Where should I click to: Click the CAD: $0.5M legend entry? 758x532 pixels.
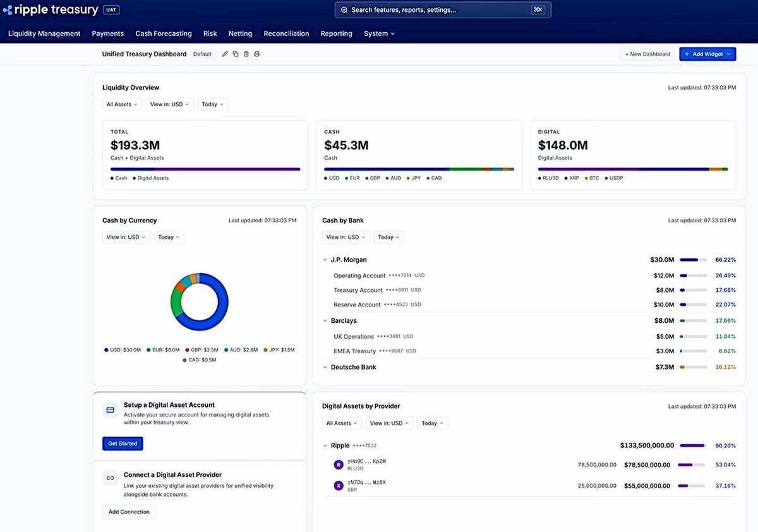(199, 360)
